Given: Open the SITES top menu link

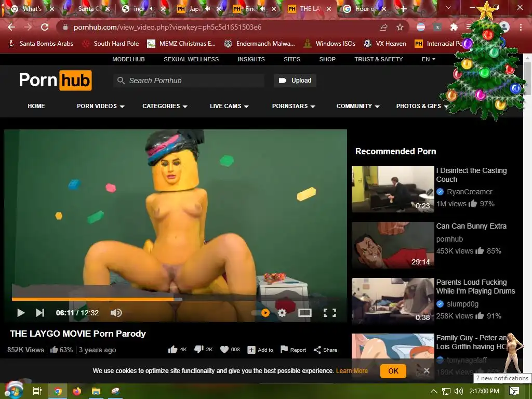Looking at the screenshot, I should point(292,59).
